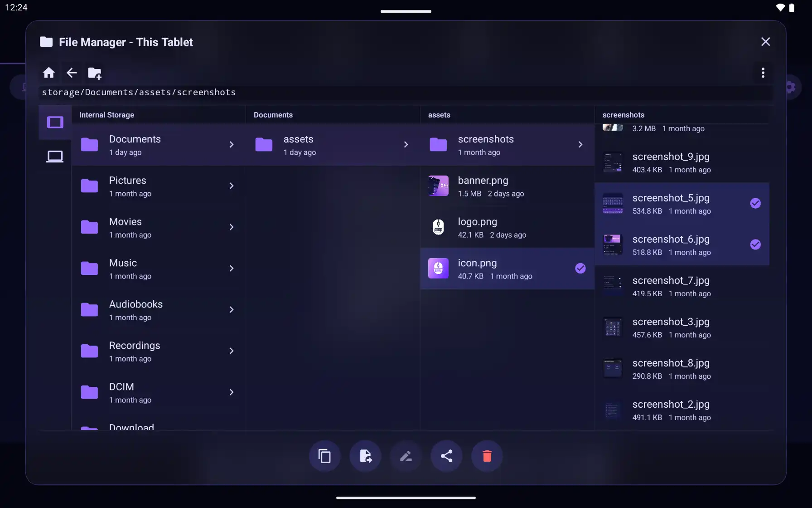
Task: Click the Recordings folder icon
Action: pyautogui.click(x=89, y=351)
